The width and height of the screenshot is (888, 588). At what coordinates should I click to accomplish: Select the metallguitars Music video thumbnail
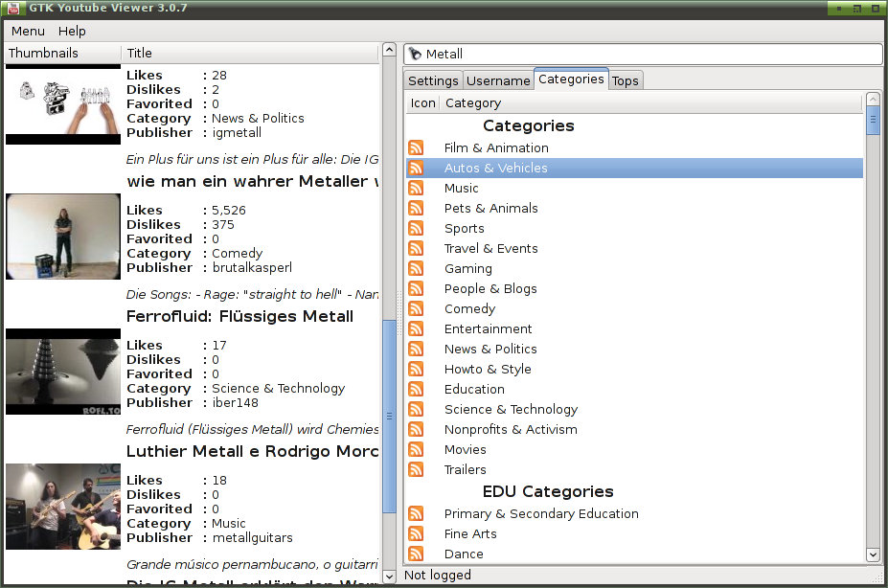tap(63, 507)
